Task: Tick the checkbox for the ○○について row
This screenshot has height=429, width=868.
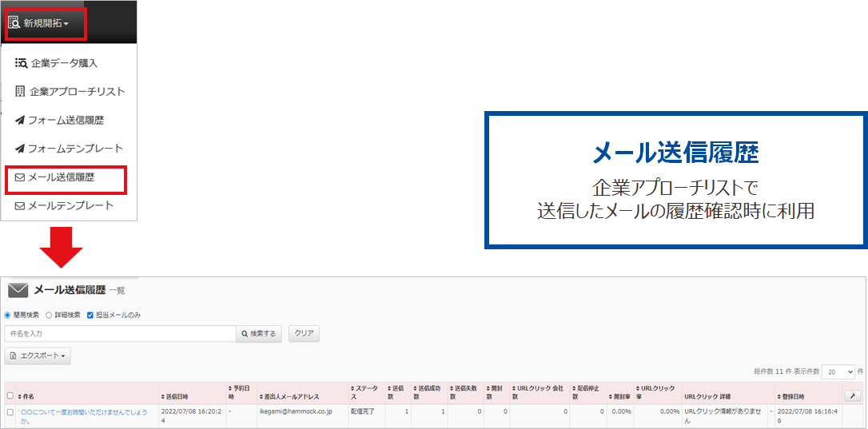Action: point(10,412)
